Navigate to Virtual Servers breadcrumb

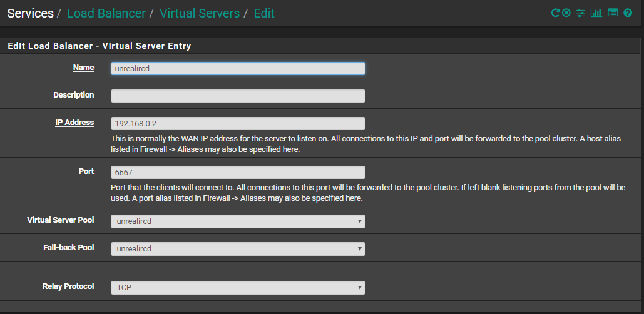(x=199, y=13)
